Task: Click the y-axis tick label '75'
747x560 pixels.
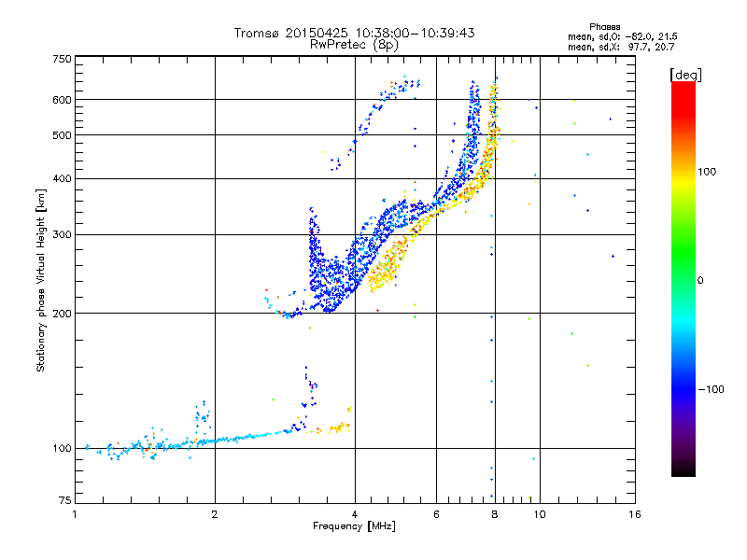Action: (x=65, y=500)
